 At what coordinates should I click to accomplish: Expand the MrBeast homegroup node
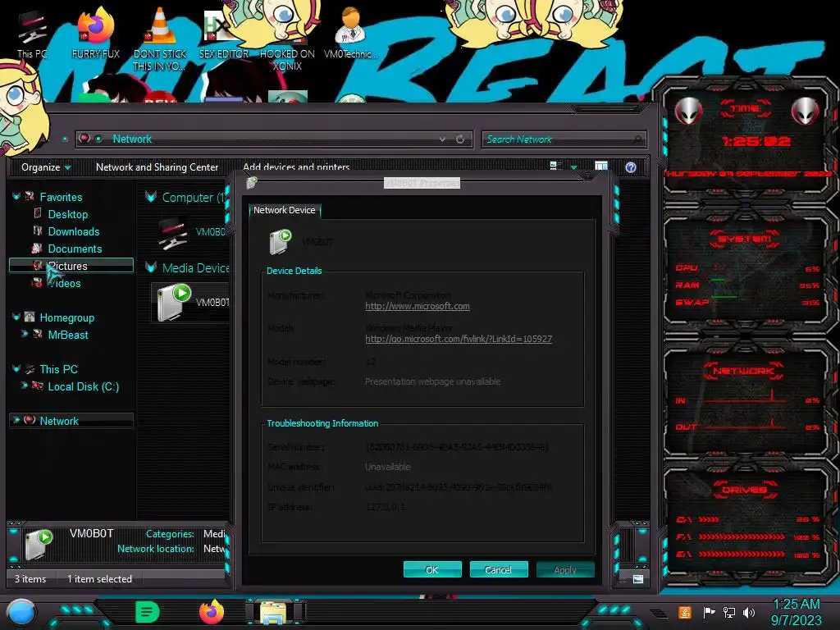click(24, 334)
